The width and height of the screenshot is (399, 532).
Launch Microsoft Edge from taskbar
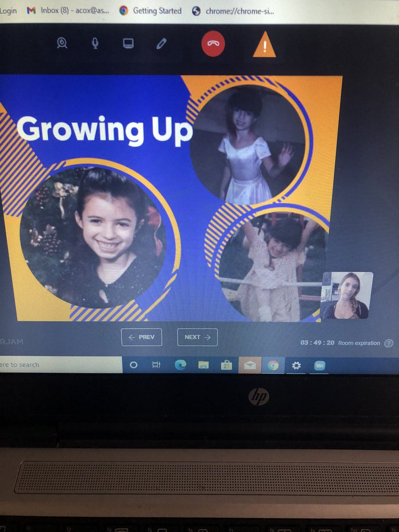[x=180, y=365]
